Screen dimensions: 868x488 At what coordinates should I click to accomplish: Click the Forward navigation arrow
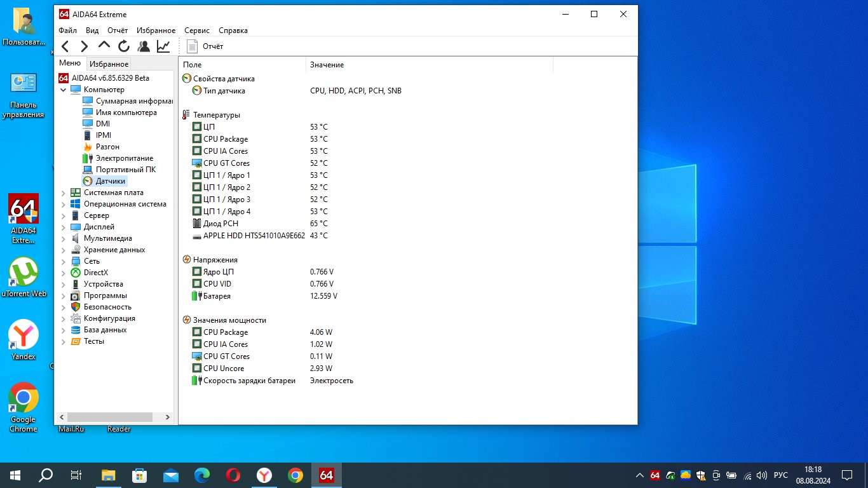[85, 46]
